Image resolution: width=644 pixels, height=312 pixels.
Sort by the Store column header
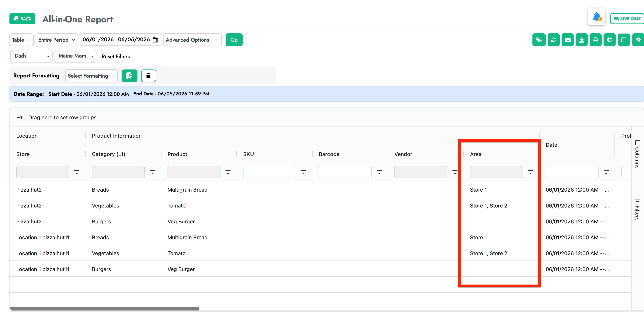tap(23, 154)
